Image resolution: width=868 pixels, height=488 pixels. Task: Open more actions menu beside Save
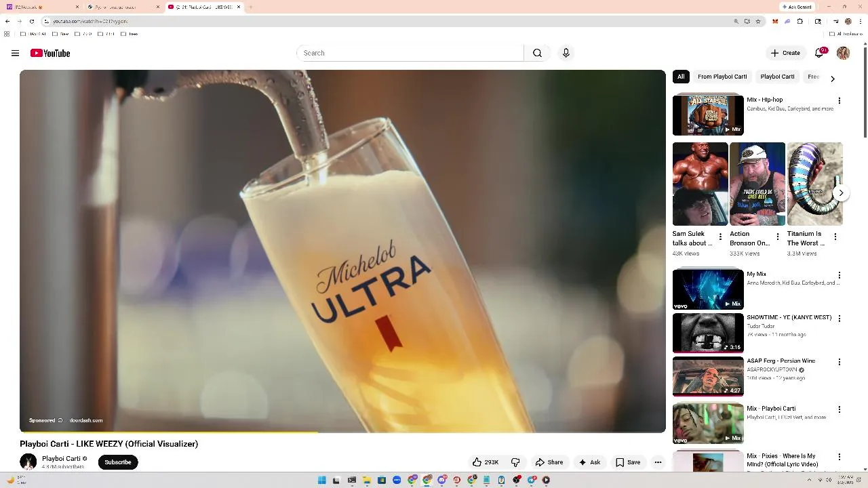[658, 462]
